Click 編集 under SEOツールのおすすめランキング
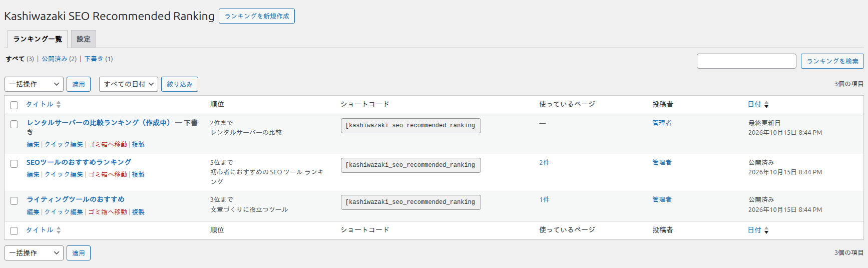Image resolution: width=868 pixels, height=268 pixels. (33, 174)
